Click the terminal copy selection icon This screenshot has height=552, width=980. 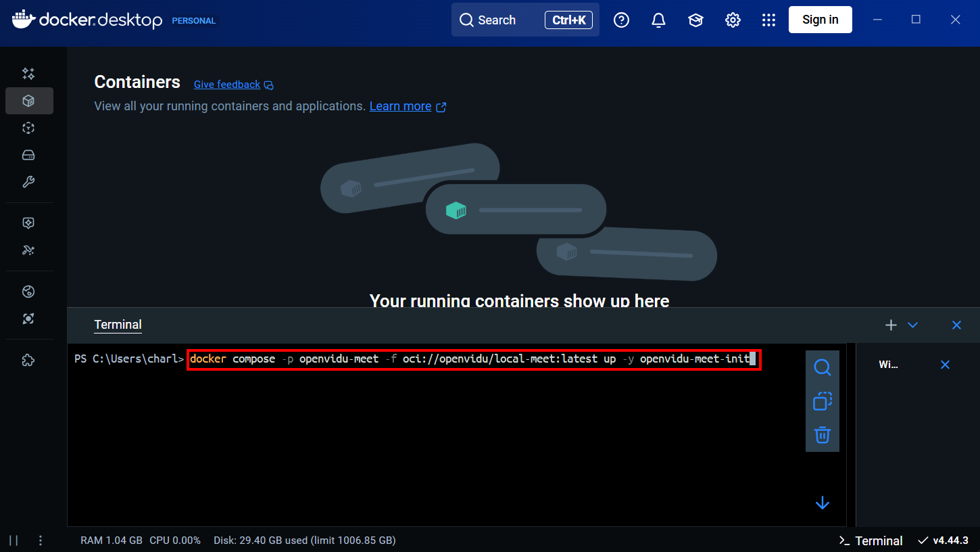click(x=822, y=401)
